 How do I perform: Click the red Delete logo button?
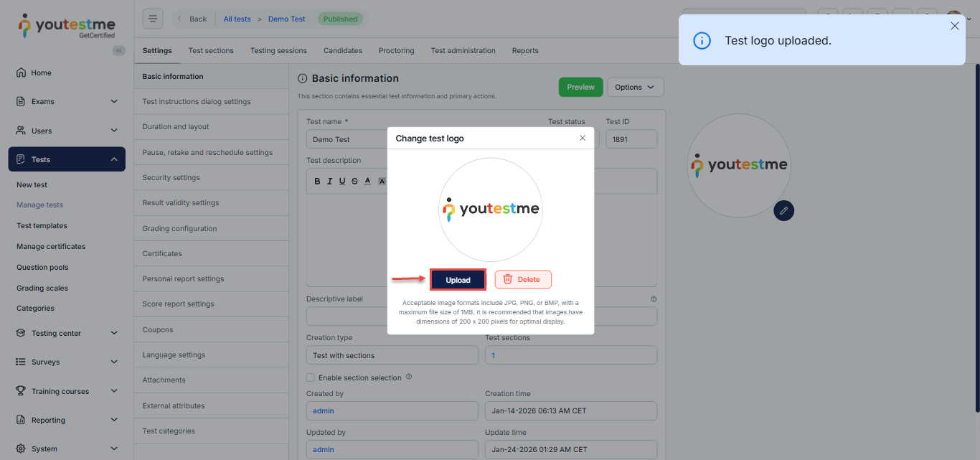(x=523, y=279)
